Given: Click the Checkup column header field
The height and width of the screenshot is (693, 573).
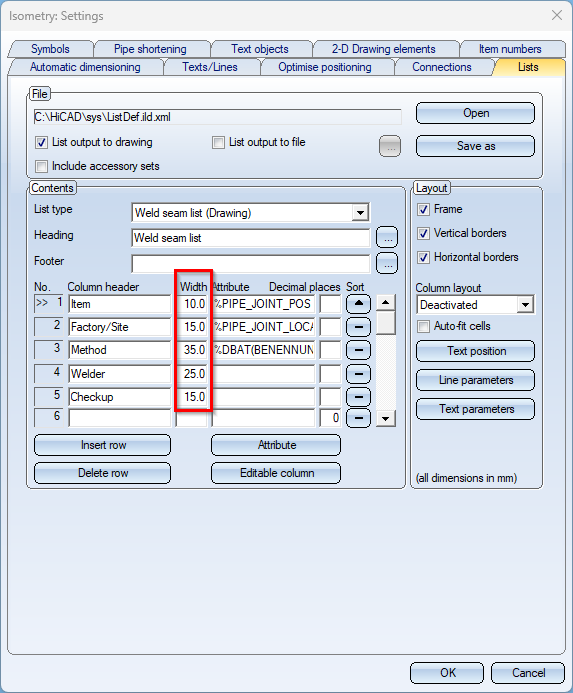Looking at the screenshot, I should pos(119,397).
